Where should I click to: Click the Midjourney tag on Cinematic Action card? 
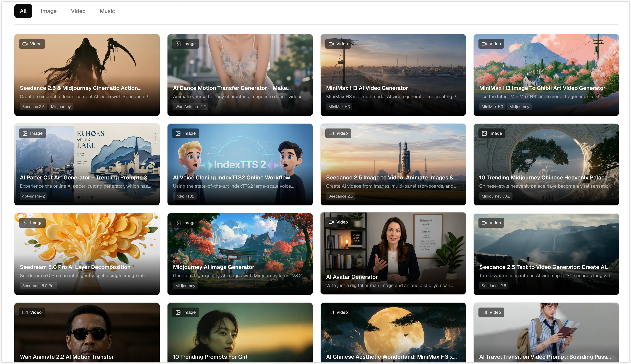(61, 107)
